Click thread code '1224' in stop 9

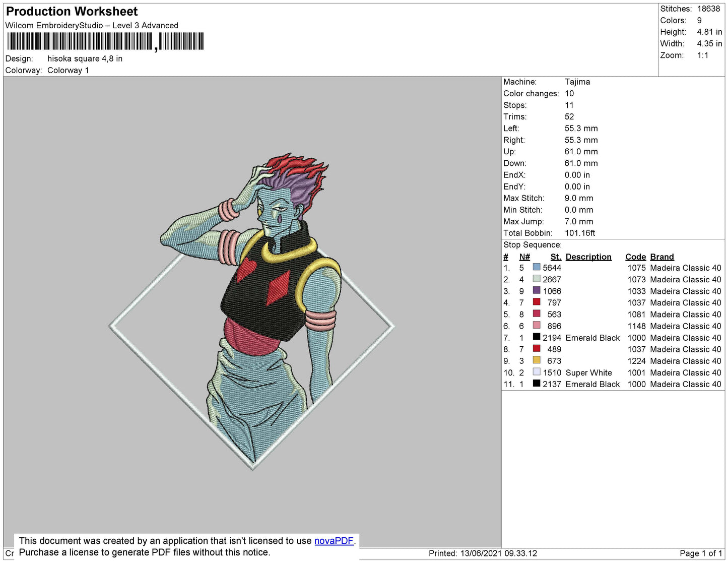click(x=636, y=361)
